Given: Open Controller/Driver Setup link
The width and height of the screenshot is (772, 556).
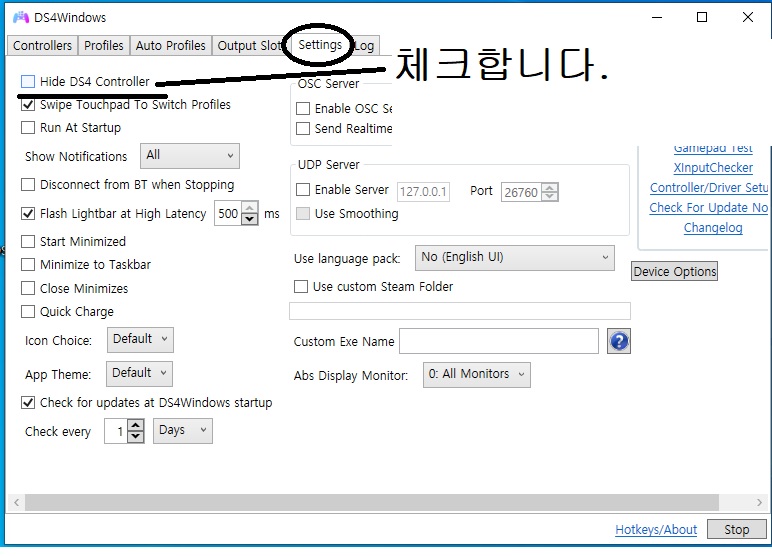Looking at the screenshot, I should click(x=708, y=188).
